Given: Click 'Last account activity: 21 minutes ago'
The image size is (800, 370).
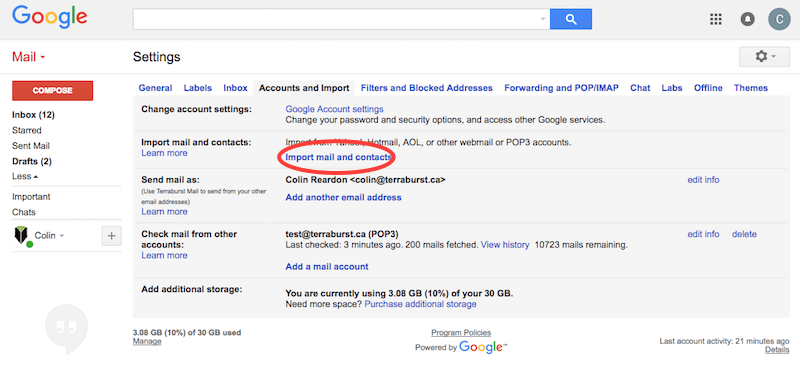Looking at the screenshot, I should [724, 341].
